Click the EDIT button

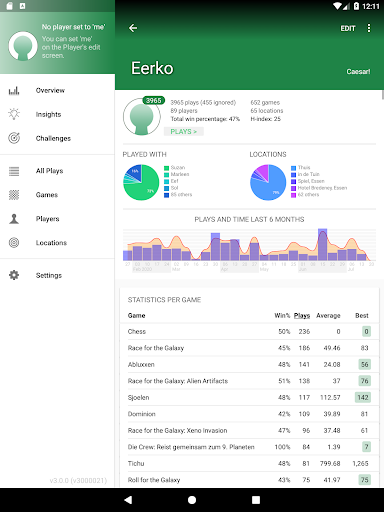348,28
